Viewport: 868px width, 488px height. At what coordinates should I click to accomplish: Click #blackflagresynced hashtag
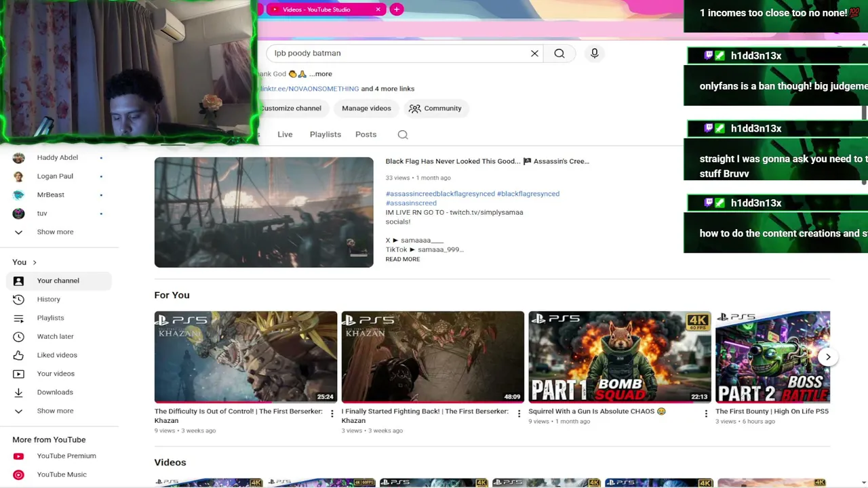[x=528, y=194]
